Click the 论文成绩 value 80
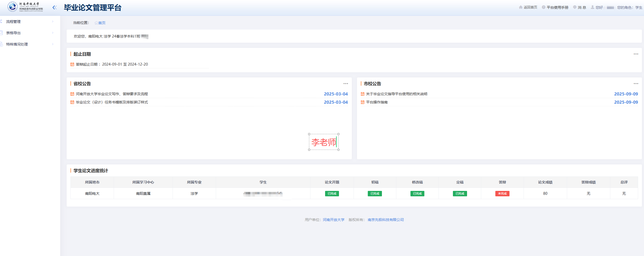Viewport: 644px width, 256px height. pos(545,193)
